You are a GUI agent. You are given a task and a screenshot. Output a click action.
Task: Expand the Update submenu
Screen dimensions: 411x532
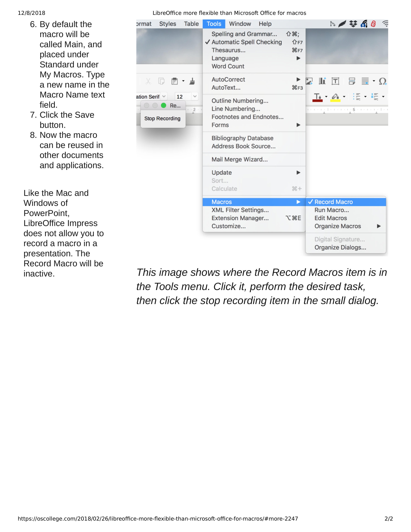point(254,172)
